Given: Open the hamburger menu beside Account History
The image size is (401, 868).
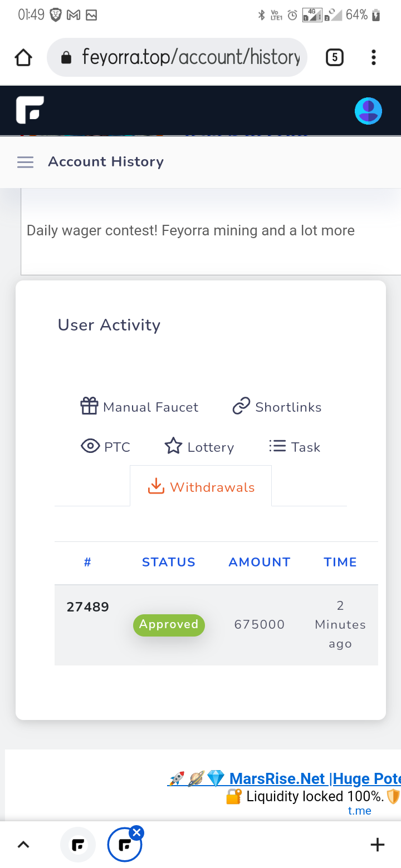Looking at the screenshot, I should (x=25, y=162).
